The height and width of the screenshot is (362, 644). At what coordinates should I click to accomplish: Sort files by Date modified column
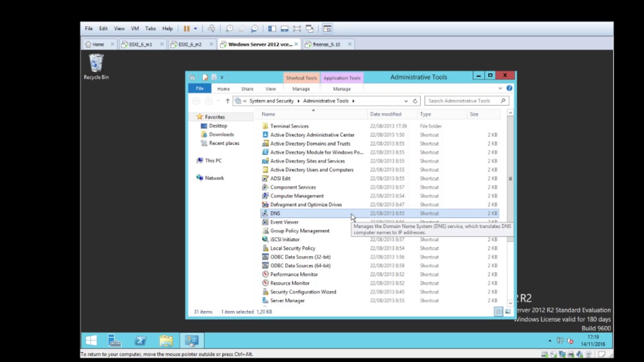coord(393,114)
